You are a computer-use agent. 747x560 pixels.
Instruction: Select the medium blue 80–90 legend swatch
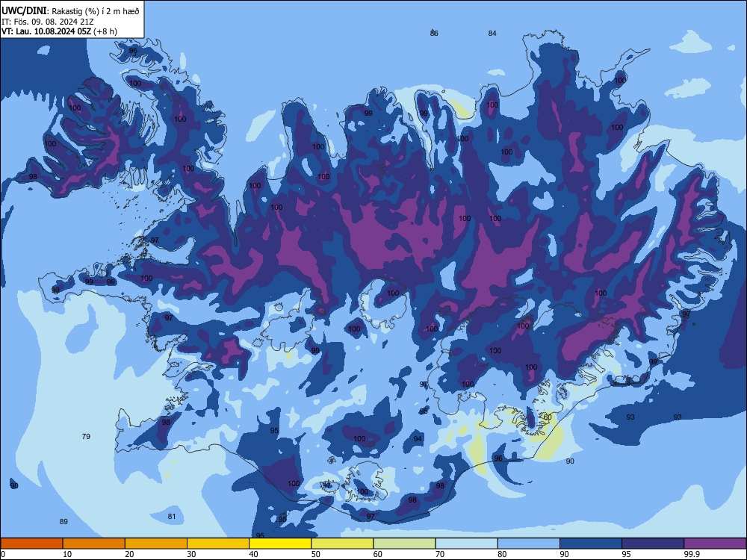pyautogui.click(x=529, y=544)
